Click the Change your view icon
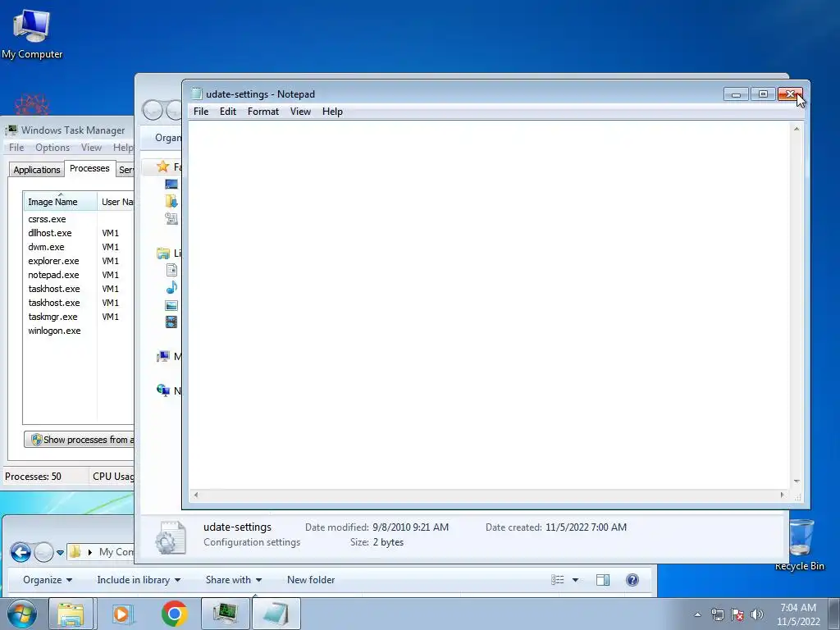The image size is (840, 630). click(x=558, y=580)
